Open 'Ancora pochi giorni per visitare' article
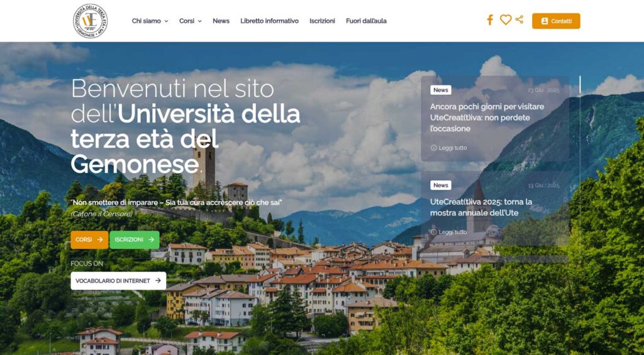 [x=487, y=117]
